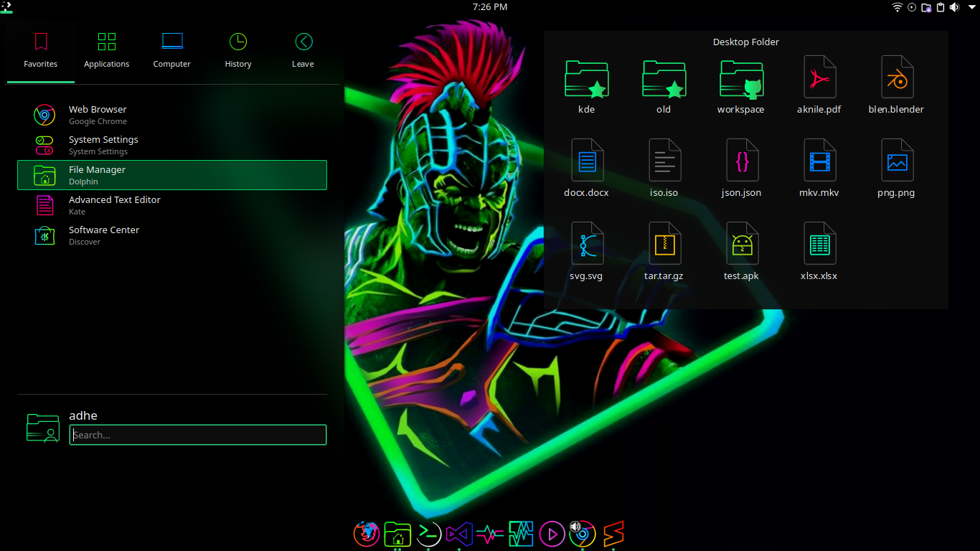
Task: Open the pink pulse-line dock icon
Action: (490, 534)
